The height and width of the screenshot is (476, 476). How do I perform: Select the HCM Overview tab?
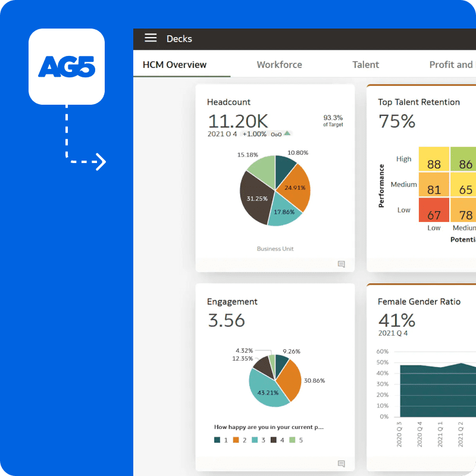click(175, 65)
